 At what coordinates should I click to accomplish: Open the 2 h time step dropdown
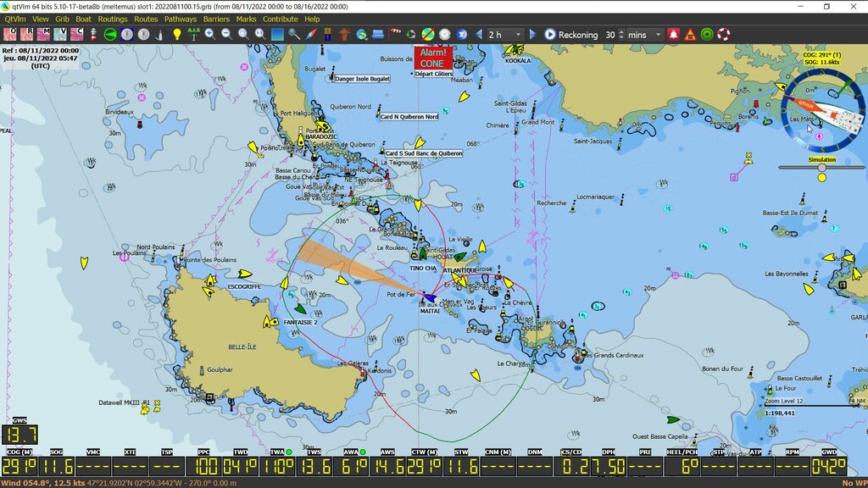(x=504, y=34)
